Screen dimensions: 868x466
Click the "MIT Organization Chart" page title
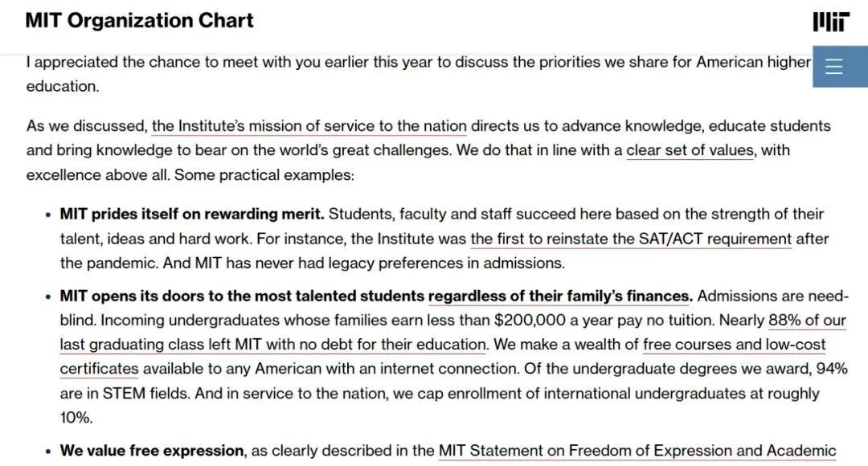(139, 21)
